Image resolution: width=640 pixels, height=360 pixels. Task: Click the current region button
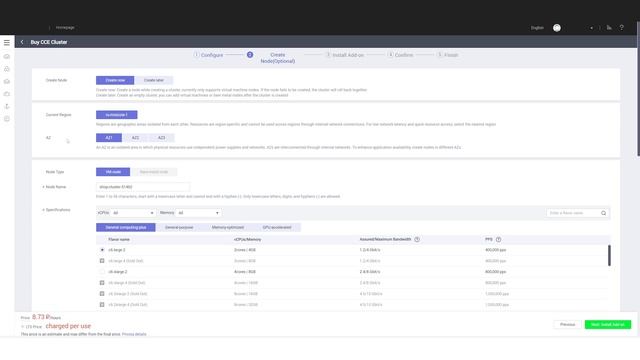click(x=117, y=115)
